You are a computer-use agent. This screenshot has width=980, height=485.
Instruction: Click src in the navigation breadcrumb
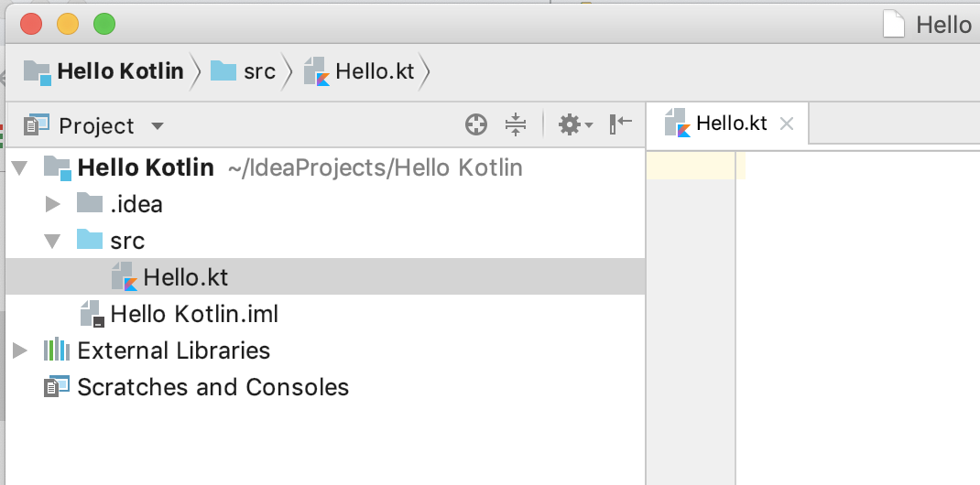click(259, 71)
